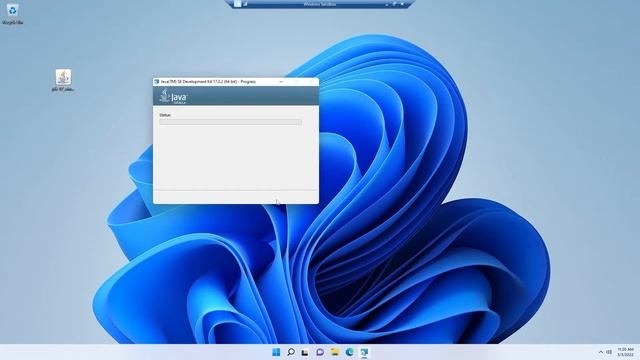Minimize the Java SE Development Kit installer

point(281,82)
